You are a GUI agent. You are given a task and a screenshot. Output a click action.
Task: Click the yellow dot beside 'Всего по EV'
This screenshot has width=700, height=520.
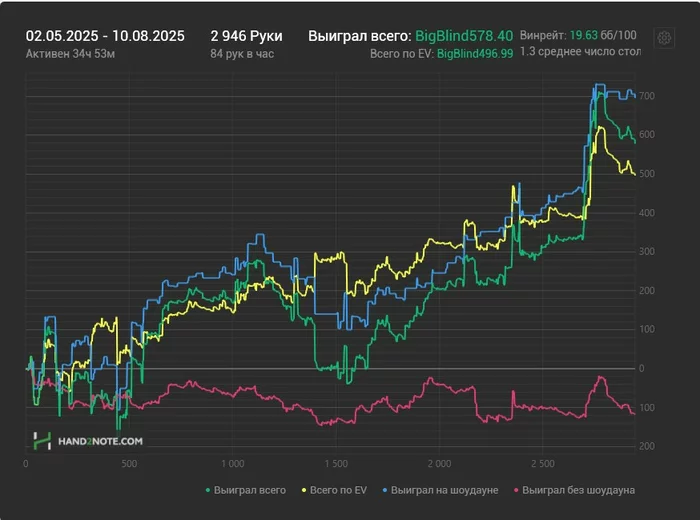pyautogui.click(x=304, y=491)
